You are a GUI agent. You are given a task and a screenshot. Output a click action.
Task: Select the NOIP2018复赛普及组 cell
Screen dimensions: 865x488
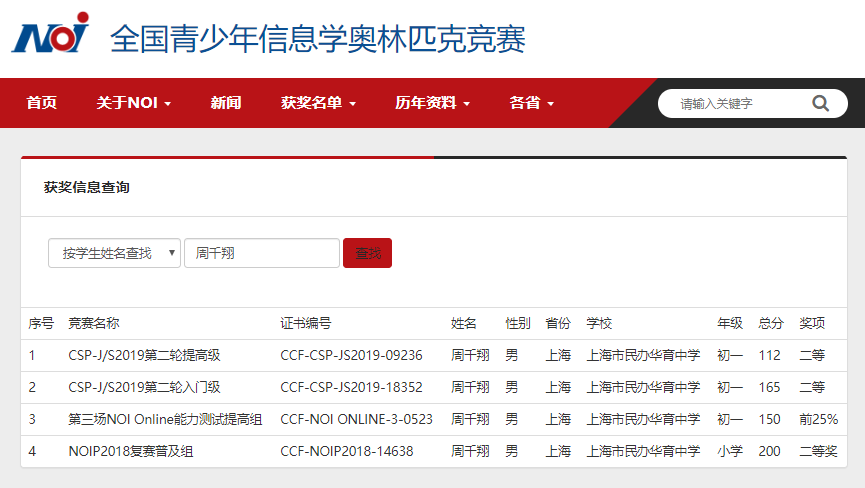coord(131,451)
